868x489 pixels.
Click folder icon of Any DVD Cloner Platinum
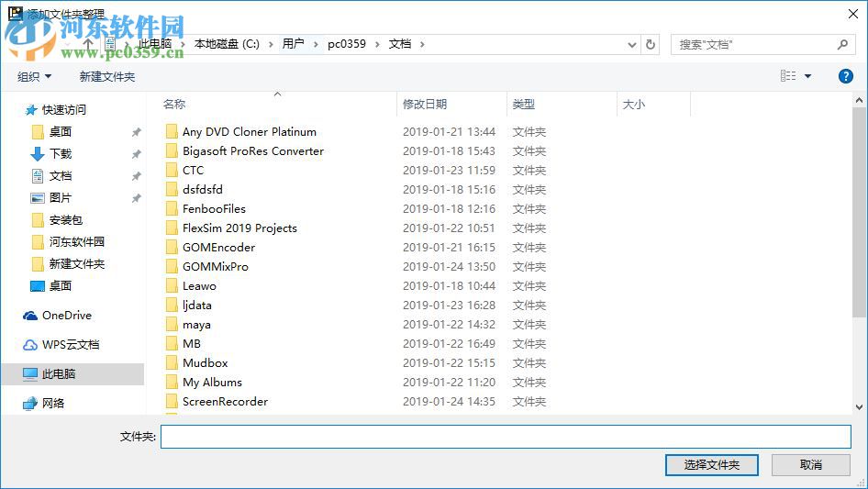tap(172, 132)
